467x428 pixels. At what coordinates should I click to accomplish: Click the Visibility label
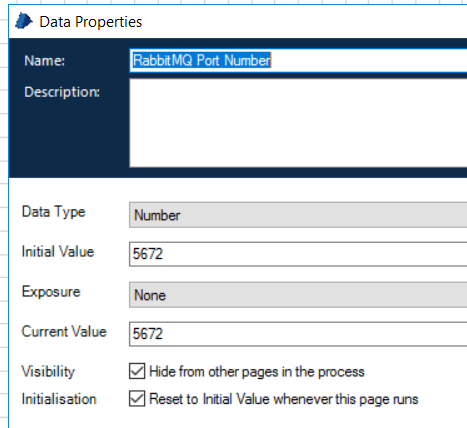click(x=48, y=372)
